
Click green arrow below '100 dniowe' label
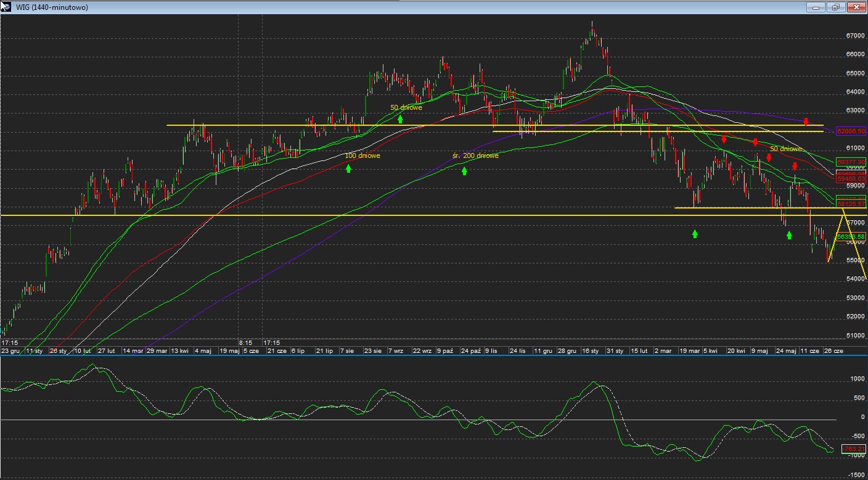pos(348,167)
